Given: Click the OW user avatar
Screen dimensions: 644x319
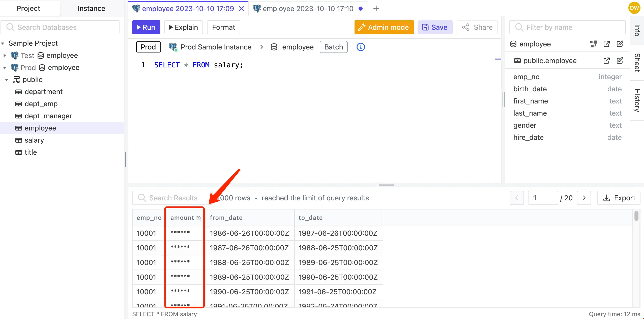Looking at the screenshot, I should (635, 8).
